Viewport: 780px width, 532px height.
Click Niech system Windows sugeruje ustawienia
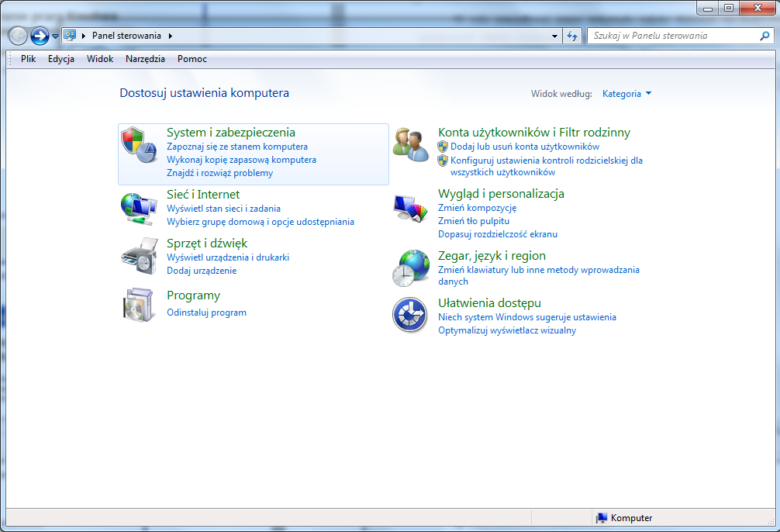click(x=526, y=317)
